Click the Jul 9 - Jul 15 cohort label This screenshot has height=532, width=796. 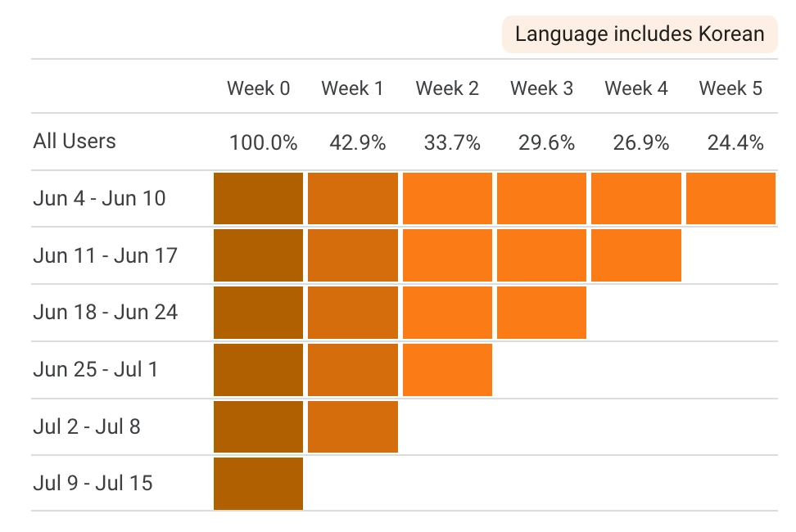click(93, 483)
